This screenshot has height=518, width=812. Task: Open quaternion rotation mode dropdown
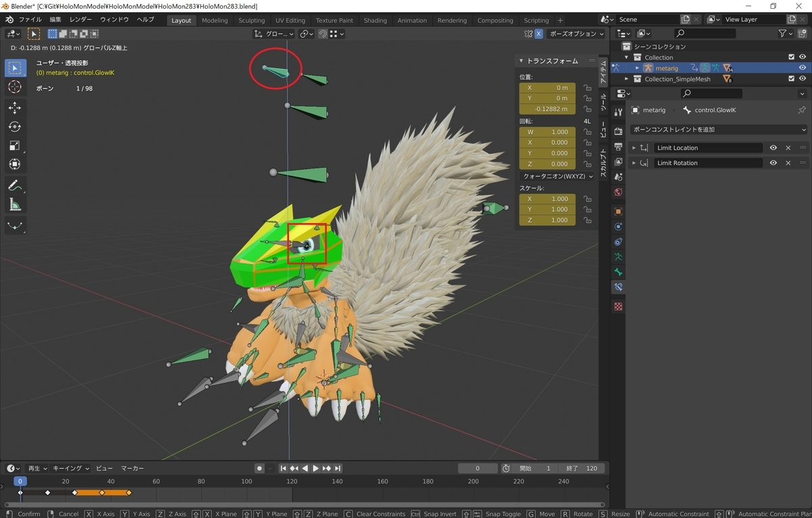[558, 176]
